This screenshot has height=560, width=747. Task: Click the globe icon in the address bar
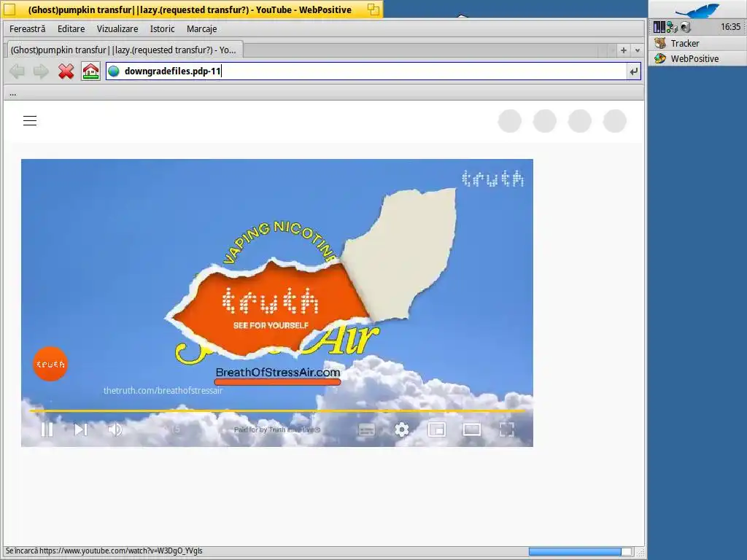pyautogui.click(x=113, y=71)
